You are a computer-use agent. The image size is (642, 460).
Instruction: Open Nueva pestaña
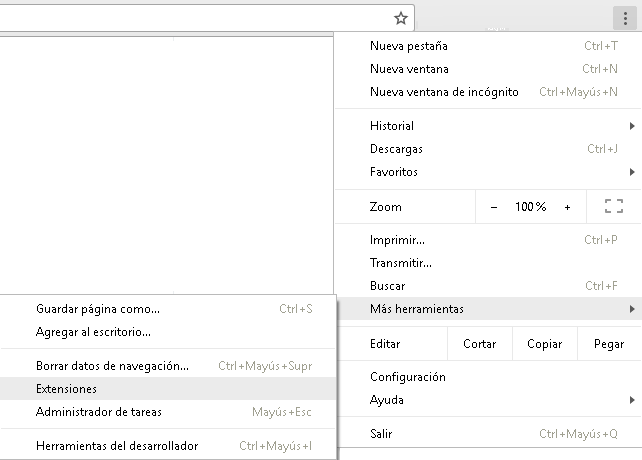pyautogui.click(x=409, y=46)
